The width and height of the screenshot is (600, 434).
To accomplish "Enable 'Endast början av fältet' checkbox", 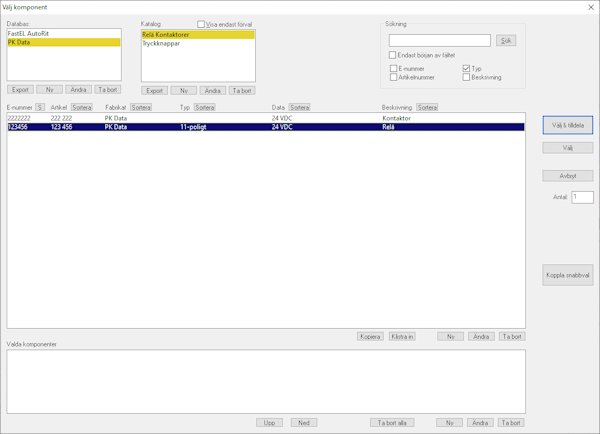I will [x=392, y=55].
